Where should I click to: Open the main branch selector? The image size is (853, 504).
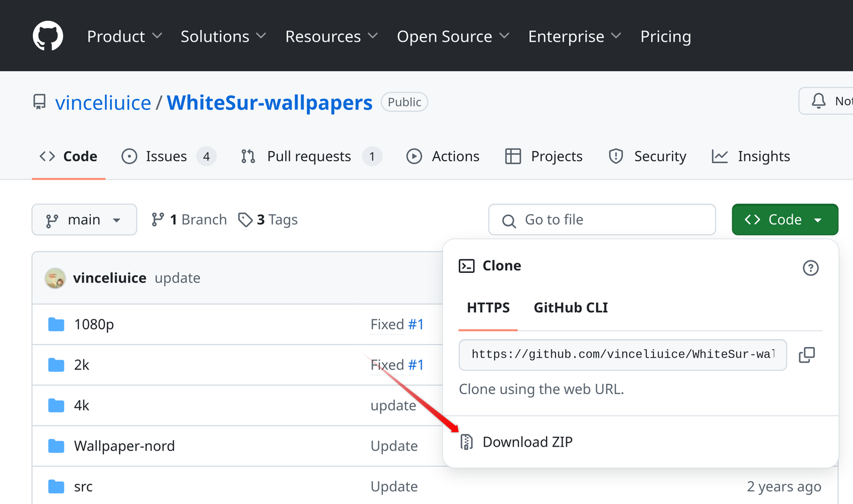84,220
